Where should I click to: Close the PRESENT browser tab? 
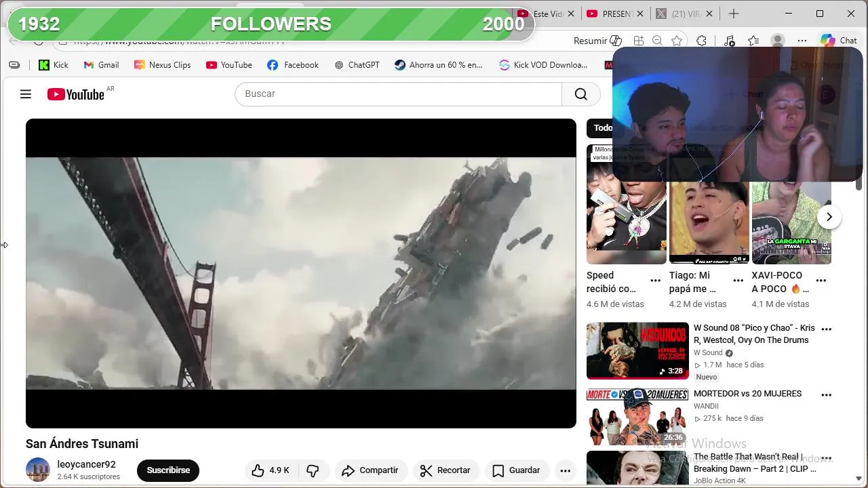point(640,14)
